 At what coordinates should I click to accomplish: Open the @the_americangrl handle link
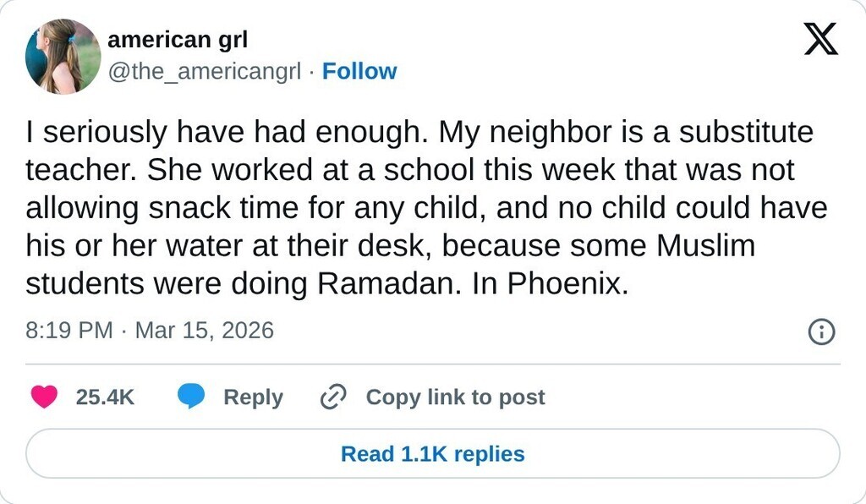point(204,72)
